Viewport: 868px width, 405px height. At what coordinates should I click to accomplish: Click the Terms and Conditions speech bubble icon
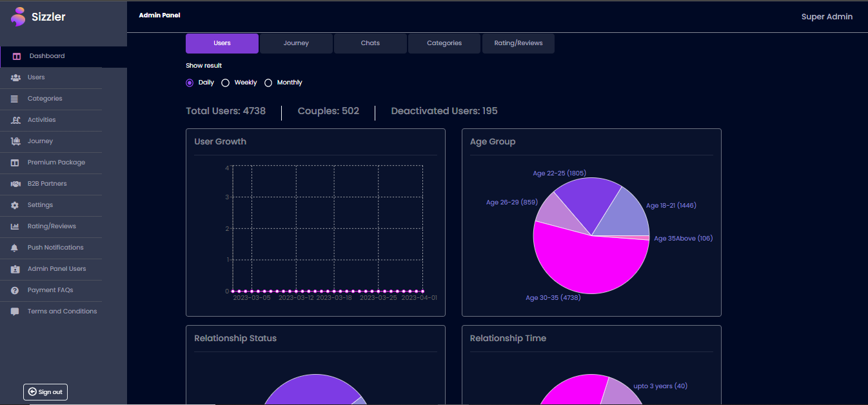point(15,311)
